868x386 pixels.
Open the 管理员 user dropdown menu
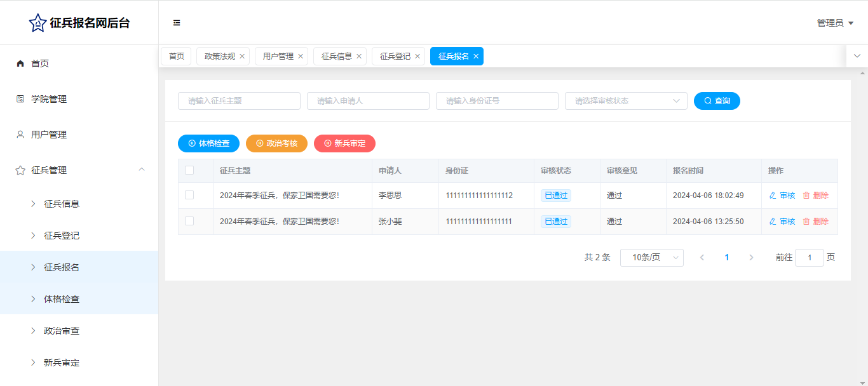834,23
